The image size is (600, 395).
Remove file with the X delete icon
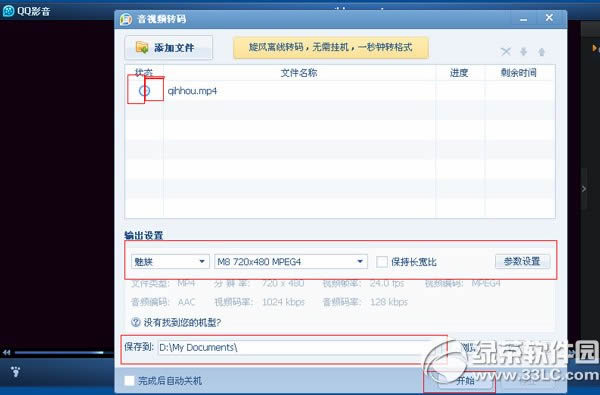click(505, 51)
